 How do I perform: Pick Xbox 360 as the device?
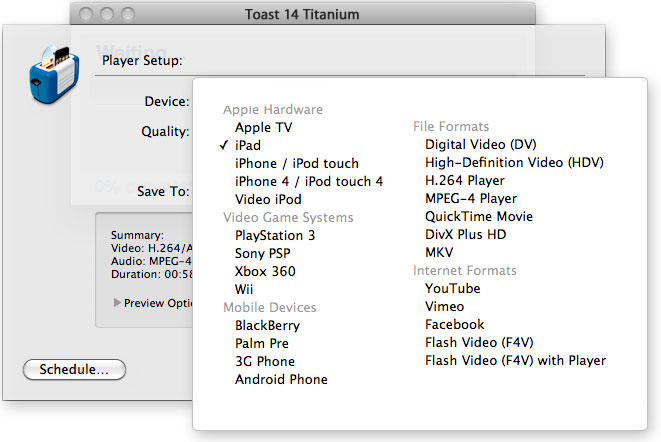click(265, 271)
